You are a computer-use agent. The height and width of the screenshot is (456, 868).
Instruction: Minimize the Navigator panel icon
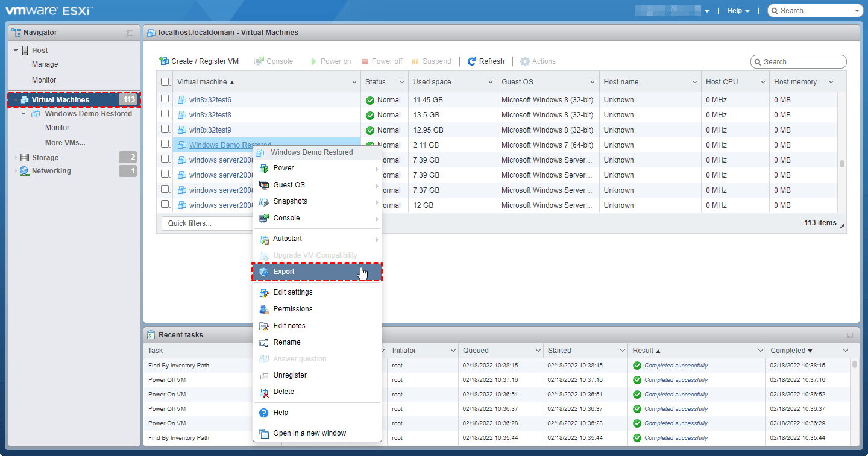click(x=130, y=33)
